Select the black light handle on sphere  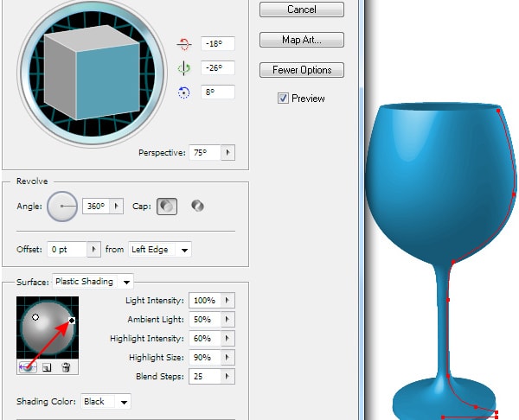click(x=72, y=320)
